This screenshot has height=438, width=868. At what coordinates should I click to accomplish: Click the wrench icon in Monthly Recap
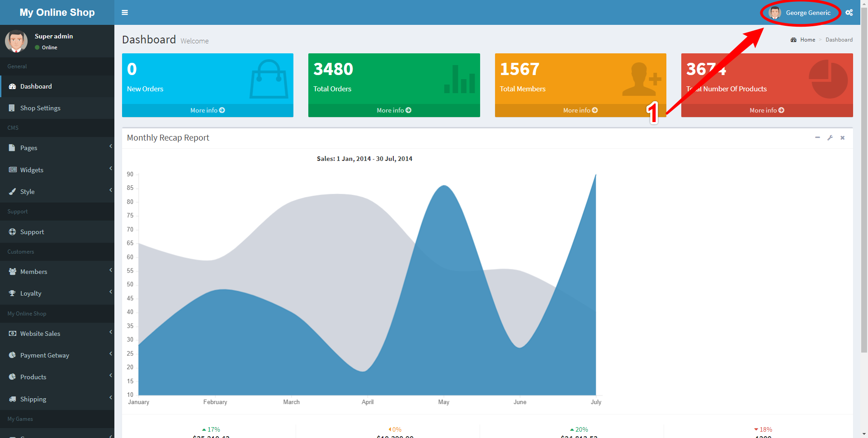830,138
